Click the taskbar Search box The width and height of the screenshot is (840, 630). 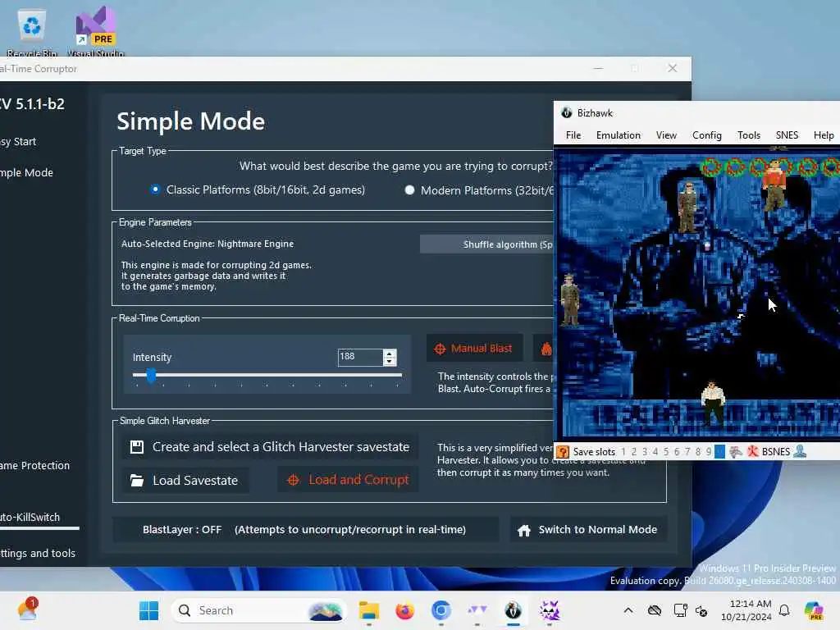(259, 610)
